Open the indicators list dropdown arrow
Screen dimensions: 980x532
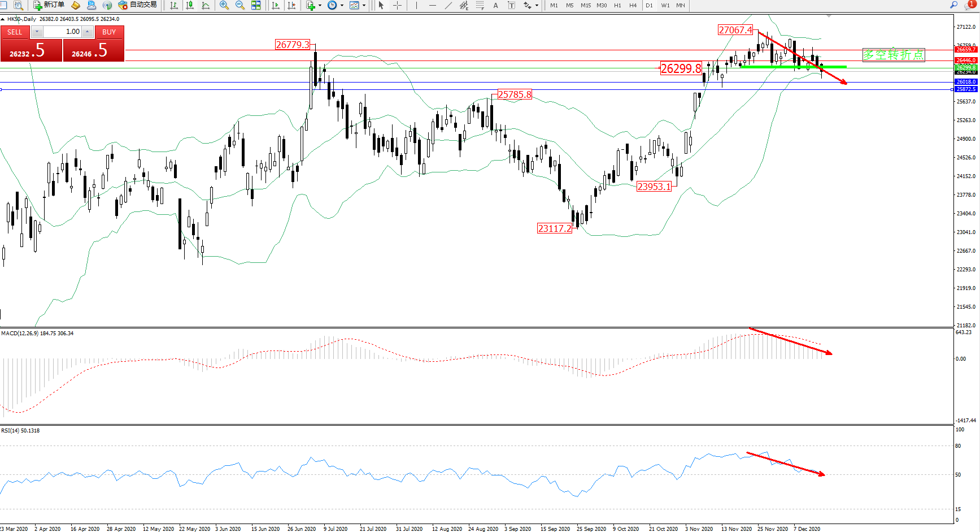pyautogui.click(x=320, y=5)
